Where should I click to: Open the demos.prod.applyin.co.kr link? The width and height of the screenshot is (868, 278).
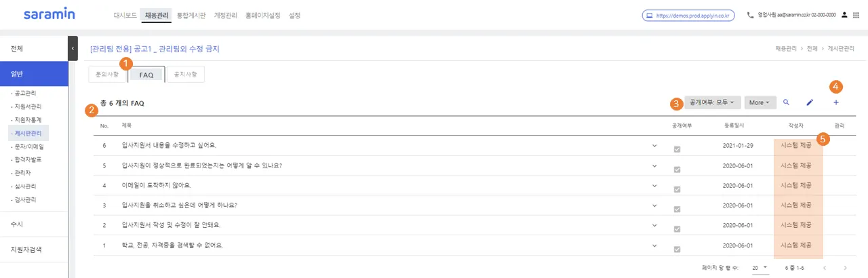pos(689,15)
